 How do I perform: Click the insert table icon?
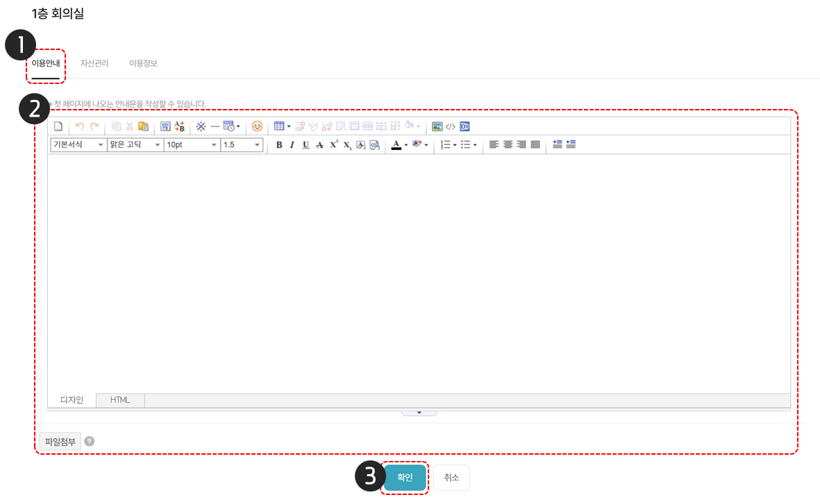(x=279, y=126)
